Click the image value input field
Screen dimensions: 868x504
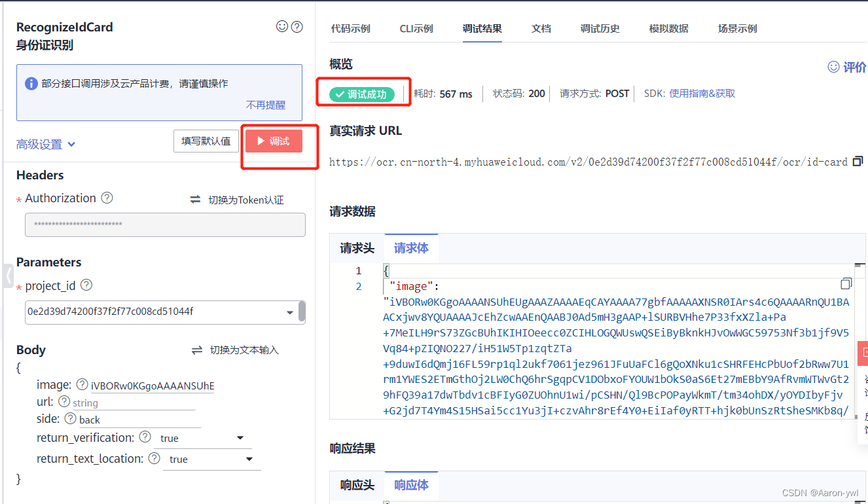(153, 386)
